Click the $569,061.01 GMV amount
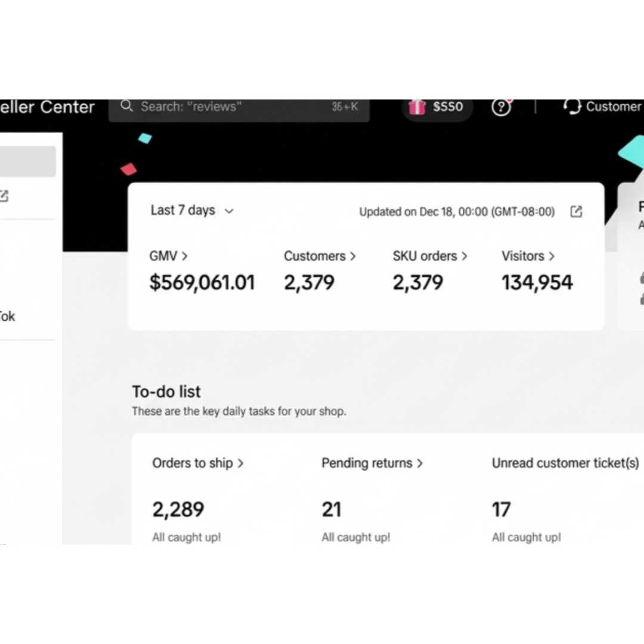This screenshot has height=644, width=644. [x=202, y=283]
